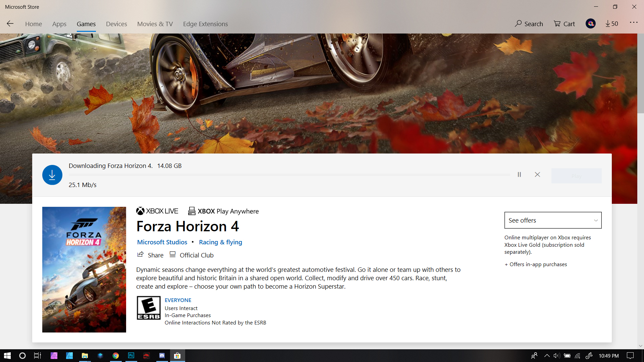644x362 pixels.
Task: Click the Offers in-app purchases text
Action: [536, 264]
